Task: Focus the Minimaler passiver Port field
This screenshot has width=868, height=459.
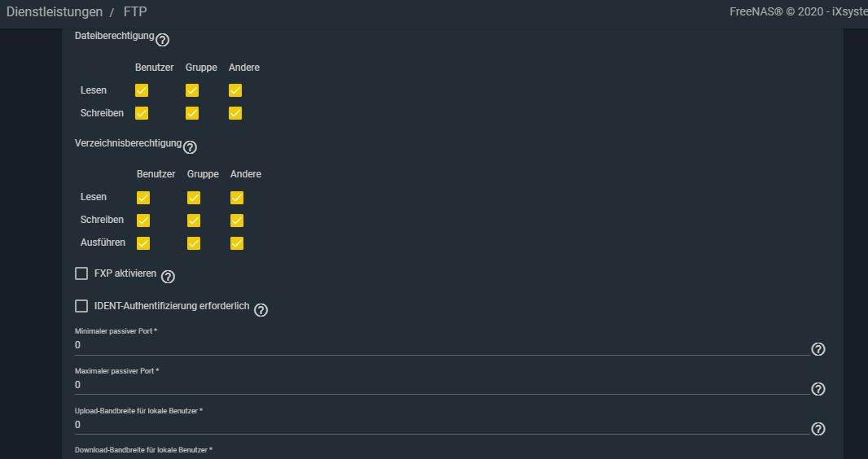Action: 442,346
